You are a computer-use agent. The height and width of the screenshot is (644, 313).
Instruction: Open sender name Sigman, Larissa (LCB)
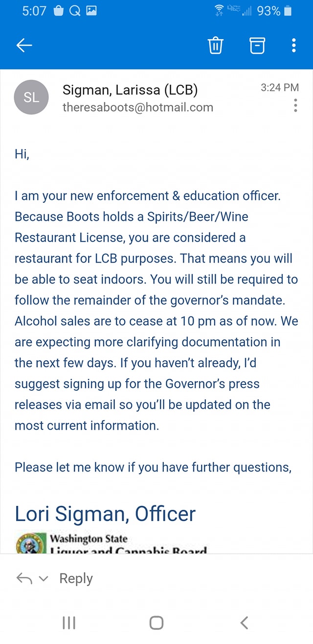(x=130, y=90)
